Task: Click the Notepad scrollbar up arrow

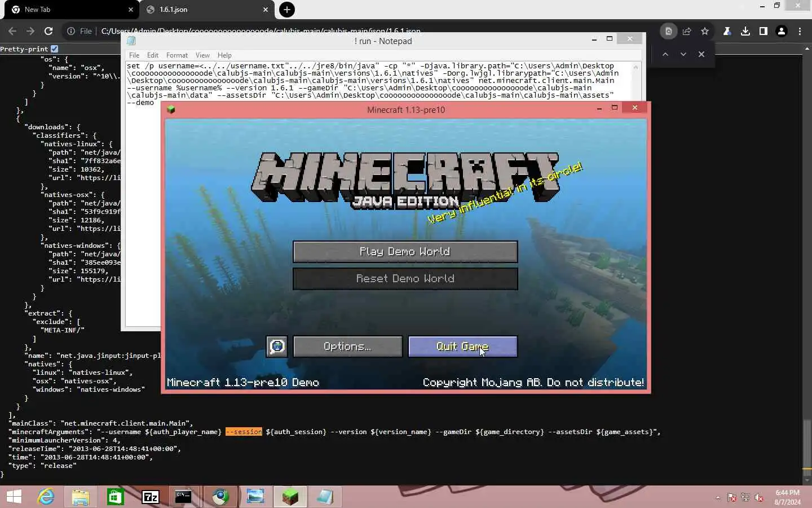Action: (x=636, y=67)
